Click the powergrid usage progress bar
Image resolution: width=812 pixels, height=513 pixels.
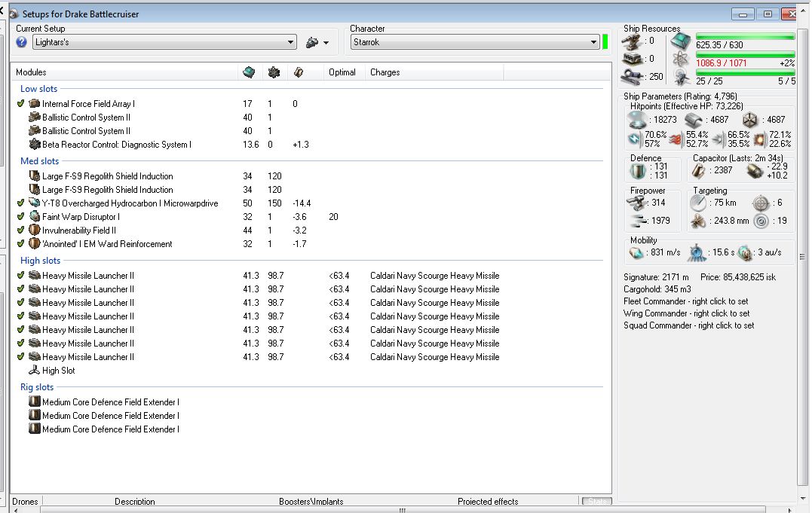pos(745,54)
